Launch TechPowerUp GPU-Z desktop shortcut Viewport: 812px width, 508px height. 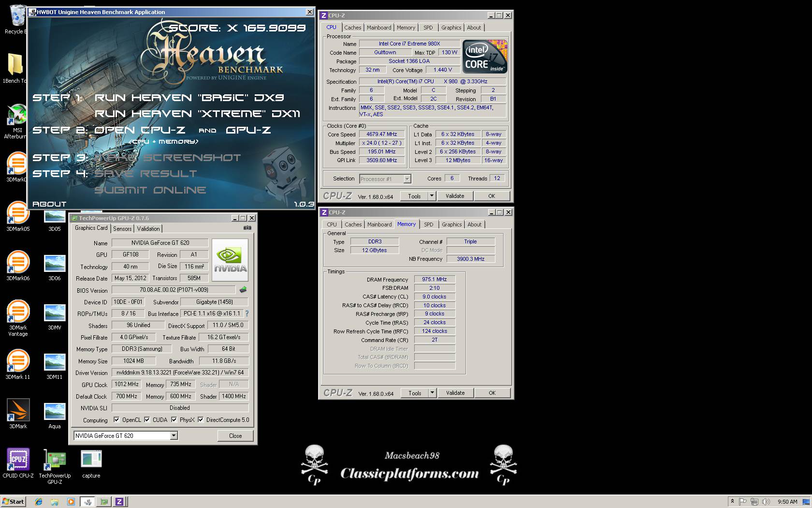55,466
